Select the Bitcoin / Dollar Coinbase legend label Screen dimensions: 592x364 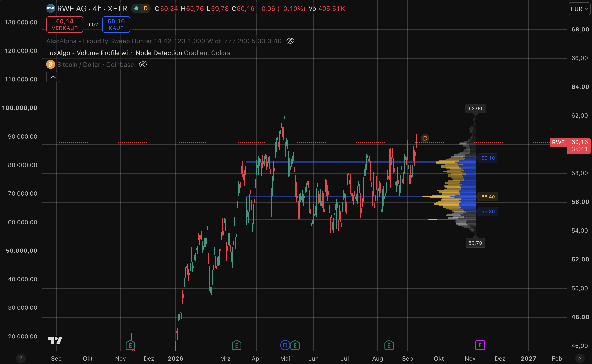[95, 65]
